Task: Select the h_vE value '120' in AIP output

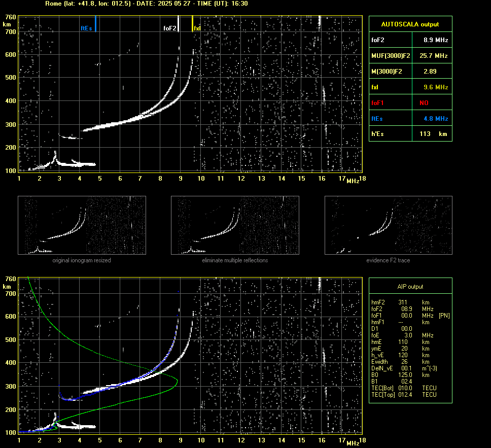Action: [x=403, y=355]
